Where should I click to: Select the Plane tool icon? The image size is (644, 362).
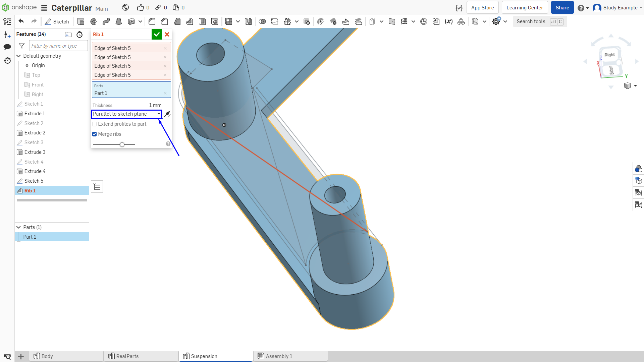pyautogui.click(x=392, y=21)
